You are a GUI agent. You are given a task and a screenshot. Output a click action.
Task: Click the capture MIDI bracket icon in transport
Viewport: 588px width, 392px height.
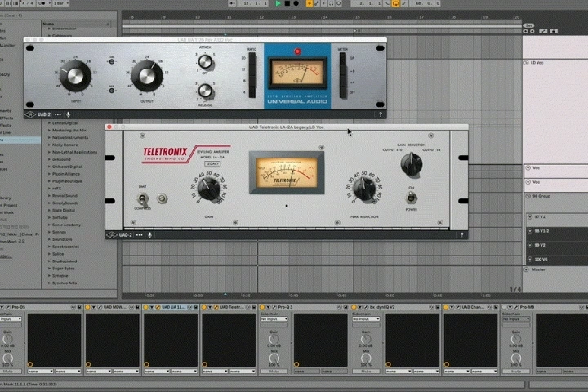click(331, 3)
